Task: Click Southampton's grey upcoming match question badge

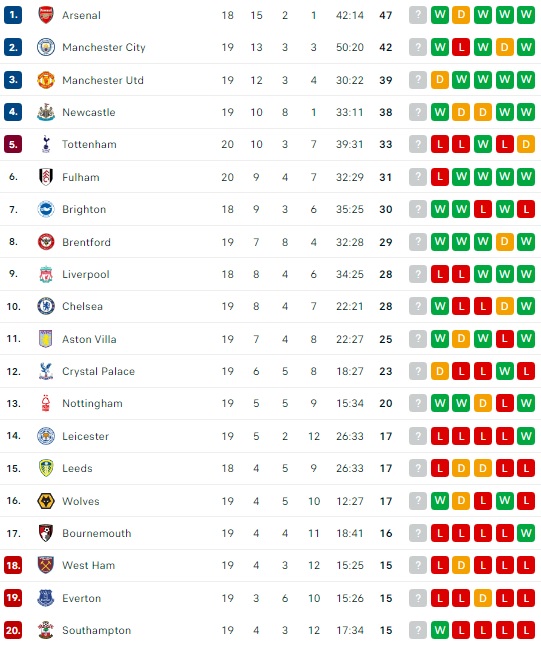Action: click(418, 630)
